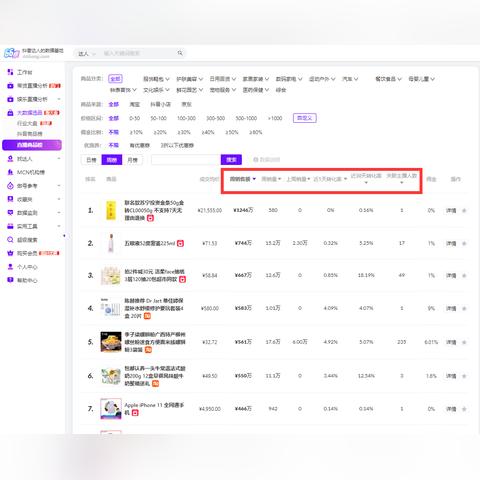This screenshot has height=480, width=480.
Task: Select the 0-50 price range filter
Action: tap(135, 118)
